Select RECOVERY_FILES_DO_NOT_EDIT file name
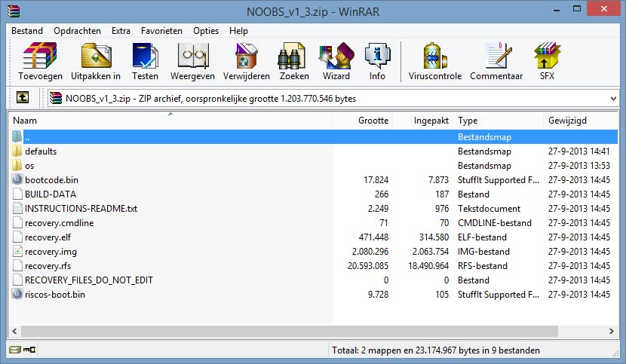This screenshot has height=364, width=626. click(89, 280)
